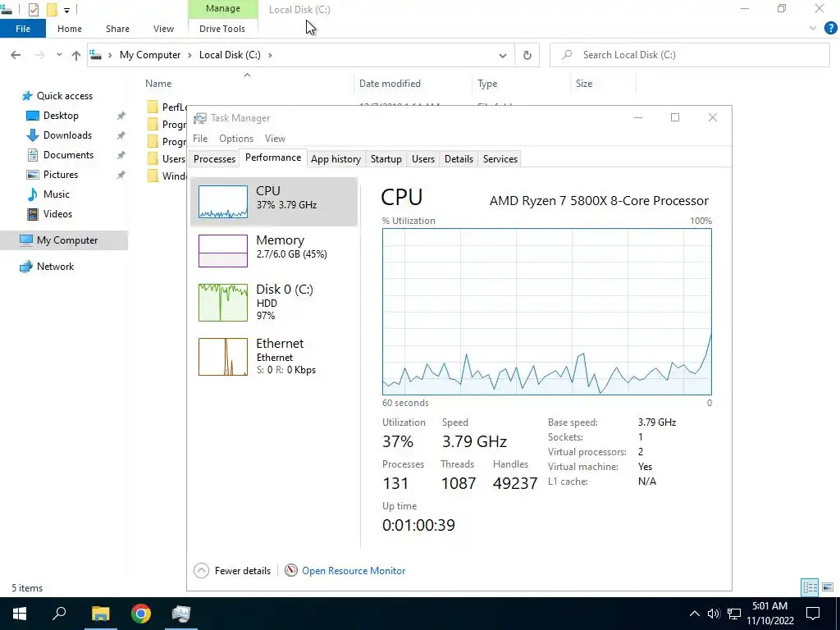Open Customize Quick Access Toolbar dropdown
The width and height of the screenshot is (840, 630).
[66, 10]
